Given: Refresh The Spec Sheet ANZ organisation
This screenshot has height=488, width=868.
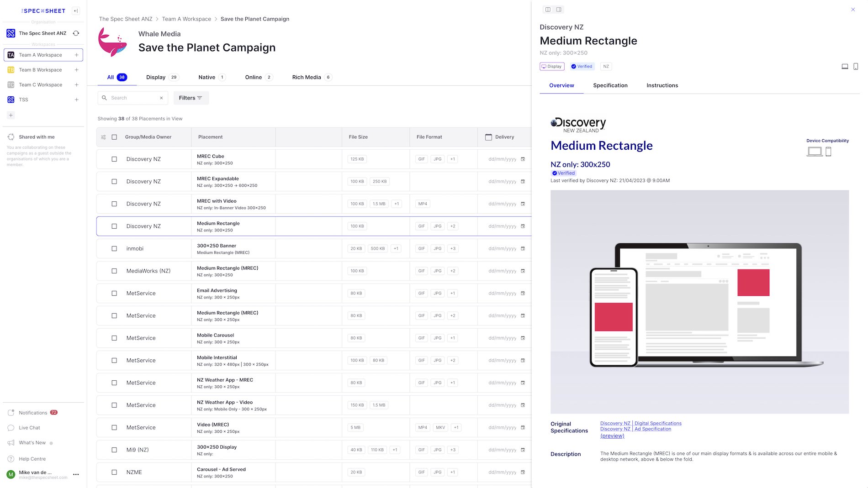Looking at the screenshot, I should (76, 33).
